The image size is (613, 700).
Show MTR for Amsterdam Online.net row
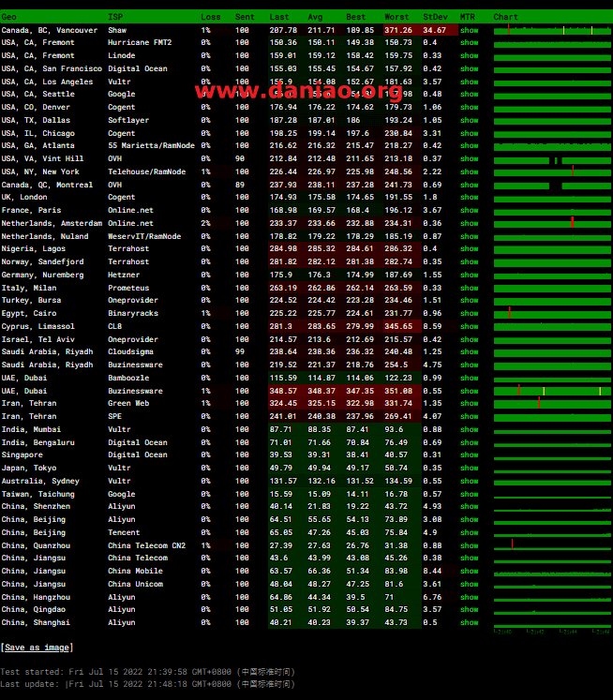coord(469,223)
